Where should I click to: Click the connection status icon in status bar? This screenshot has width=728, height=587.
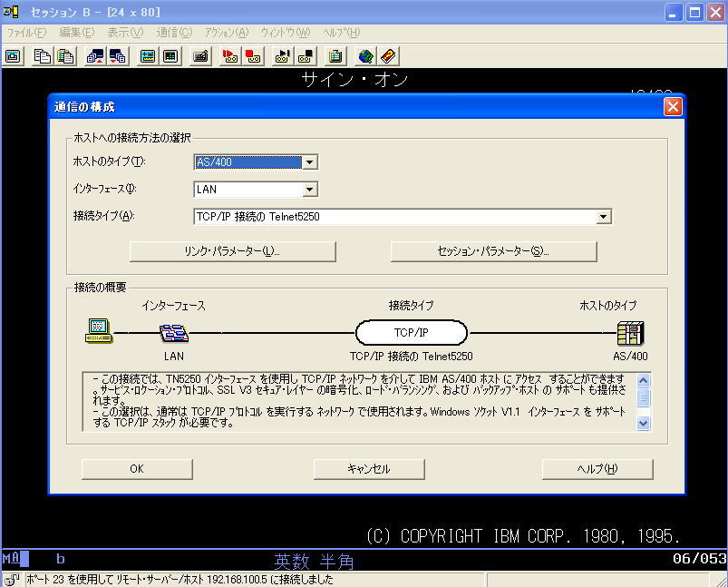tap(12, 580)
